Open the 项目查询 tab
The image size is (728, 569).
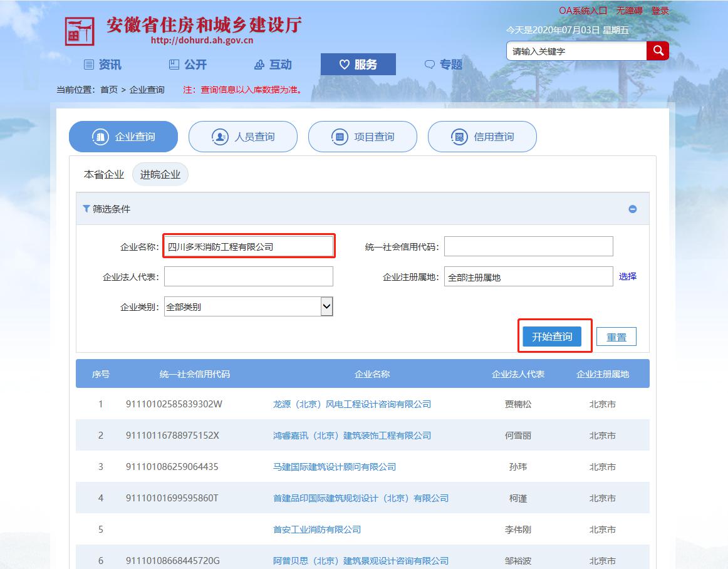pyautogui.click(x=363, y=137)
